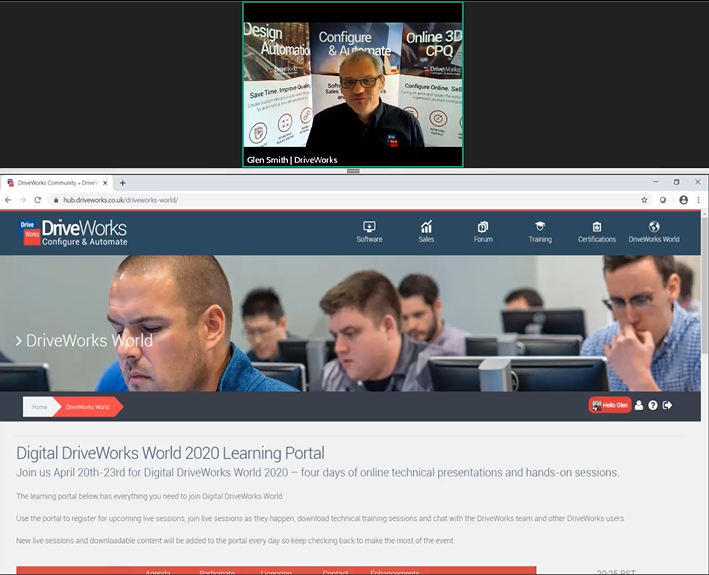Screen dimensions: 709x575
Task: Click the scrollbar up arrow
Action: tap(705, 215)
